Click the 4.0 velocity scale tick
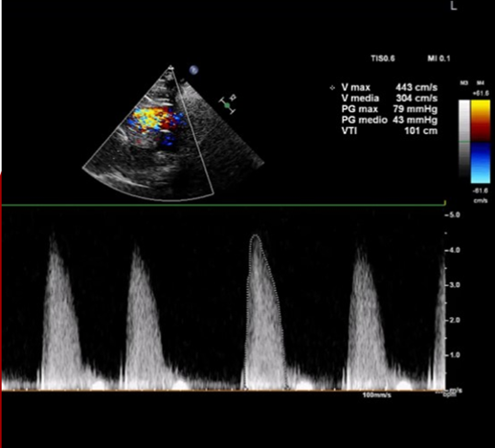The width and height of the screenshot is (495, 448). pos(453,250)
